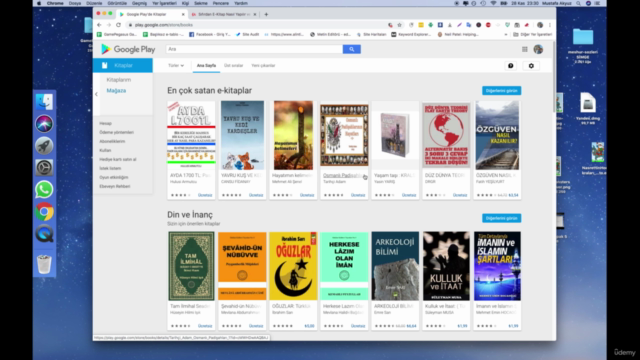Open Aboneliklerim link
The image size is (640, 360).
(x=112, y=141)
